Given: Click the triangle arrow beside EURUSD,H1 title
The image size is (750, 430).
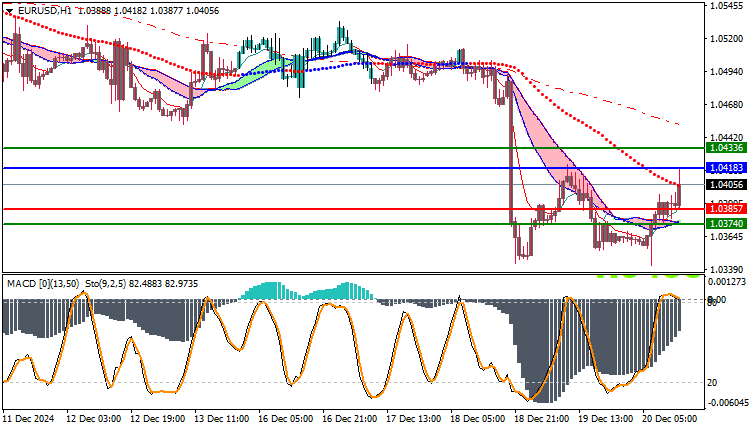Looking at the screenshot, I should pyautogui.click(x=9, y=11).
